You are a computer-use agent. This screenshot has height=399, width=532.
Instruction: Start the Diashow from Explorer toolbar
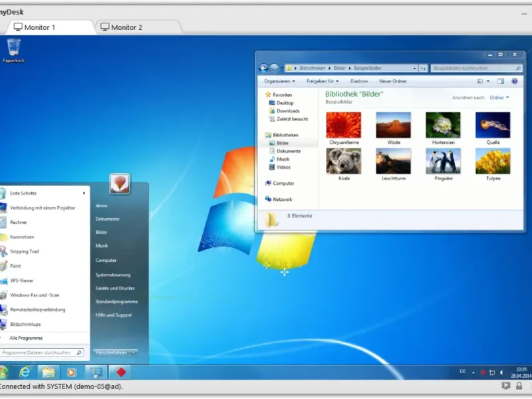359,81
